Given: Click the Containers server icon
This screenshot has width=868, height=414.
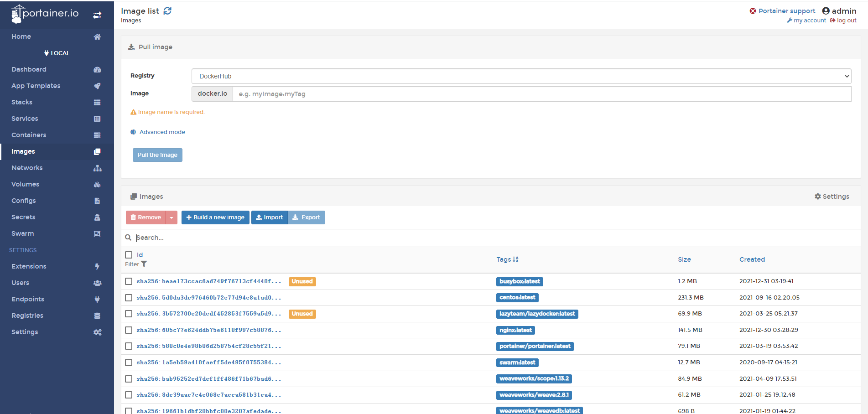Looking at the screenshot, I should (97, 135).
